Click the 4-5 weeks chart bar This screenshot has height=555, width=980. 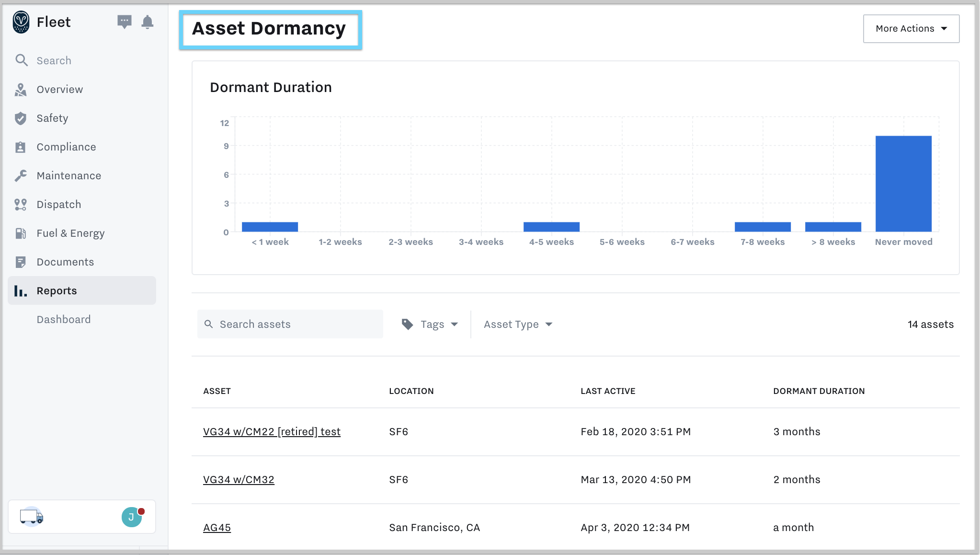pos(551,227)
